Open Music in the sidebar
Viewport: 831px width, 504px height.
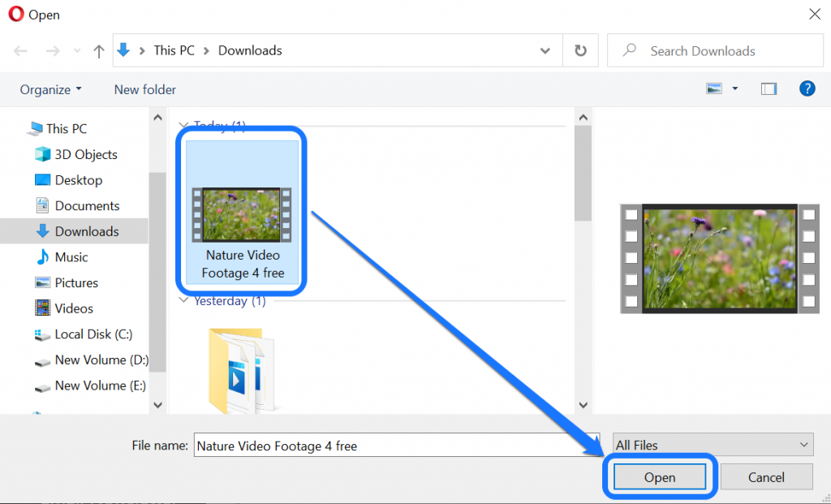coord(61,257)
